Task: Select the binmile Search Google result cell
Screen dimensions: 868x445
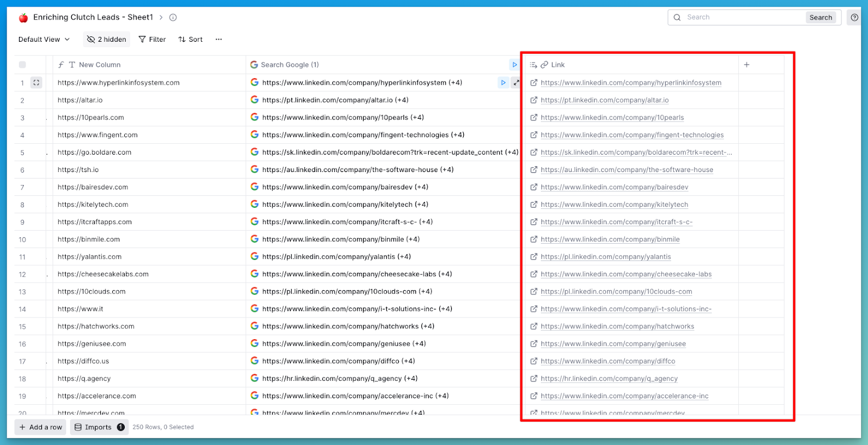Action: (x=383, y=239)
